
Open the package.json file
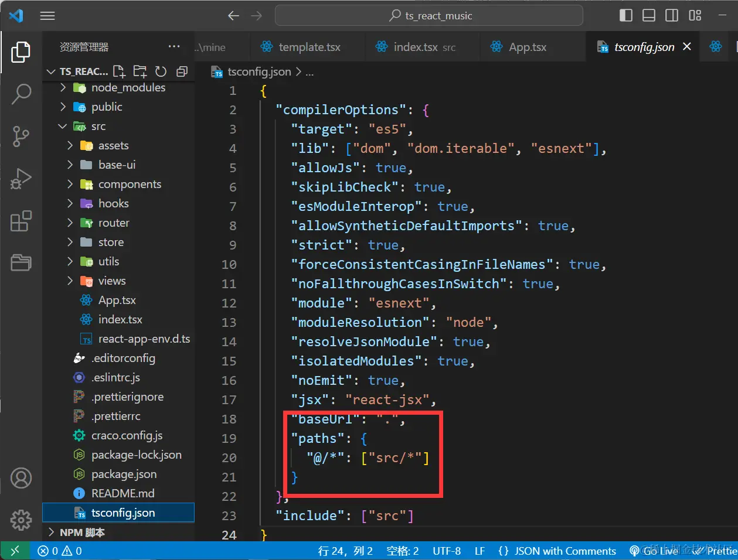124,474
